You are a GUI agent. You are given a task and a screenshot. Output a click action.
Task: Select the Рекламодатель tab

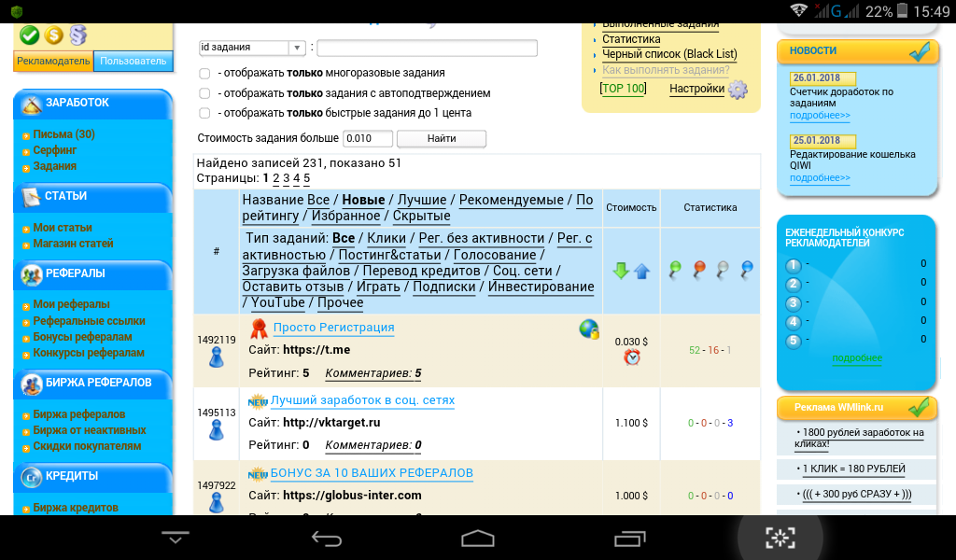click(53, 62)
